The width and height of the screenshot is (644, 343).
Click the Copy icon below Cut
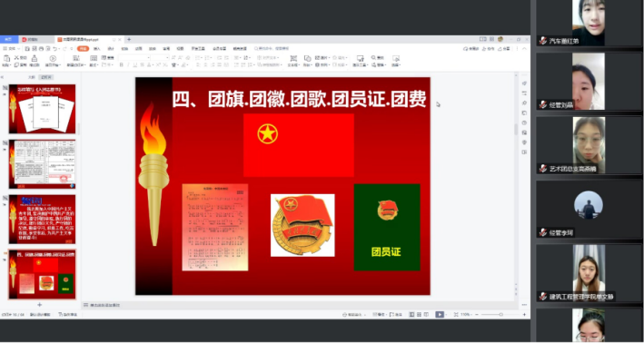pos(16,64)
